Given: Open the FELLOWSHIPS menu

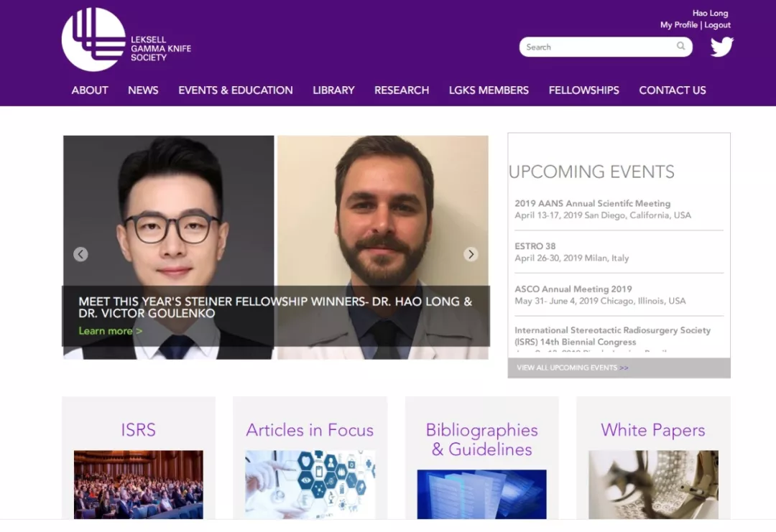Looking at the screenshot, I should pos(583,90).
